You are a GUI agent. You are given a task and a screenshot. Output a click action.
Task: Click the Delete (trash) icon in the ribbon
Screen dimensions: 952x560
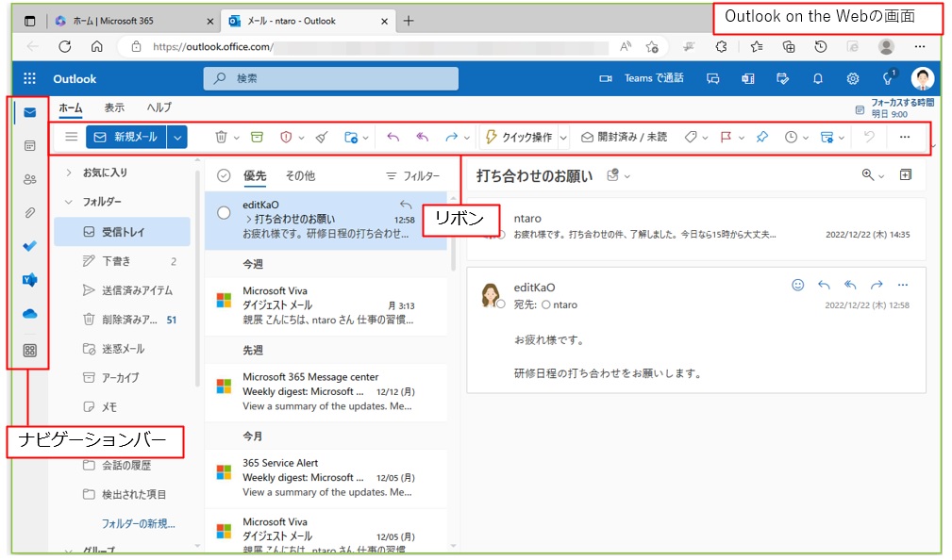[x=222, y=137]
